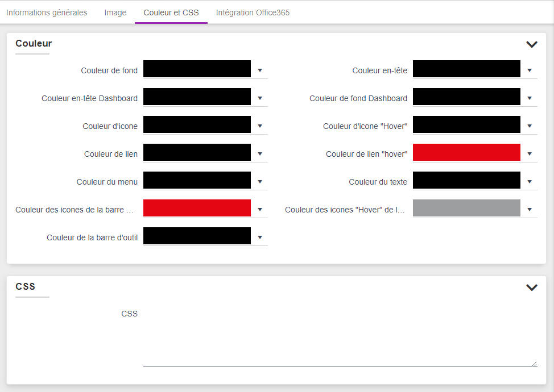554x392 pixels.
Task: Open the Couleur en-tête dropdown arrow
Action: coord(530,70)
